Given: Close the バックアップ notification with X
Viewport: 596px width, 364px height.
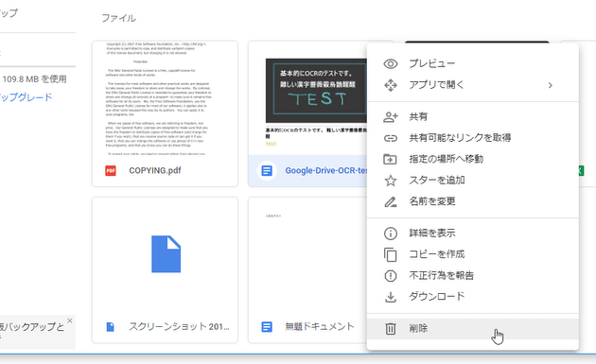Looking at the screenshot, I should point(70,321).
